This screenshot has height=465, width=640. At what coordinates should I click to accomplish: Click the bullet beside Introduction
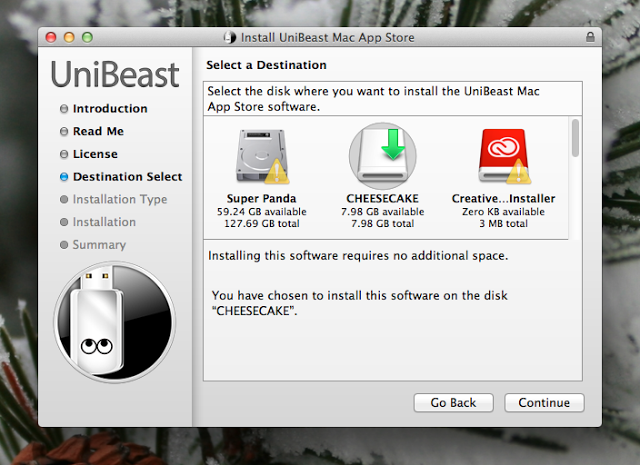click(64, 109)
